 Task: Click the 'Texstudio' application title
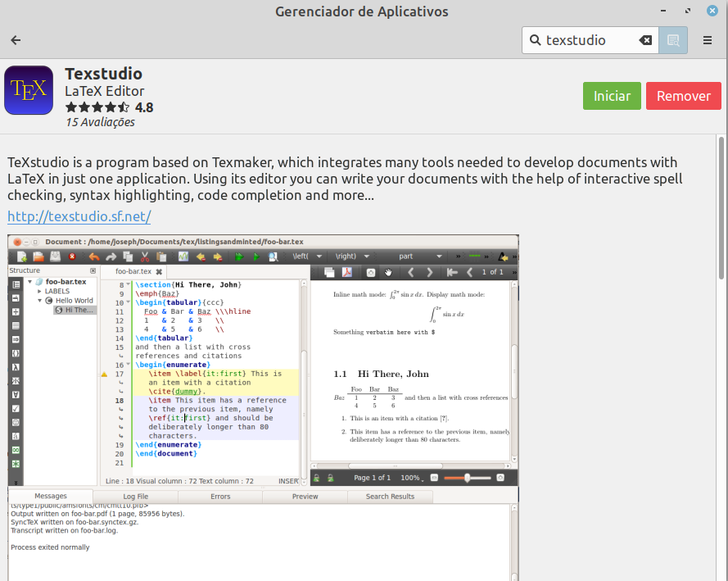tap(103, 74)
